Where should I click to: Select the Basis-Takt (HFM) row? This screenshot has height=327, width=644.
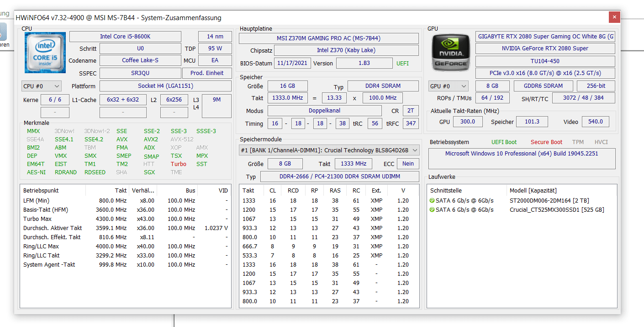126,210
